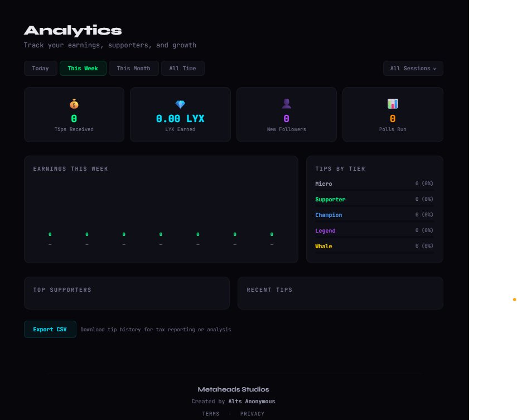Image resolution: width=517 pixels, height=420 pixels.
Task: Click the Micro tier row label
Action: coord(323,184)
